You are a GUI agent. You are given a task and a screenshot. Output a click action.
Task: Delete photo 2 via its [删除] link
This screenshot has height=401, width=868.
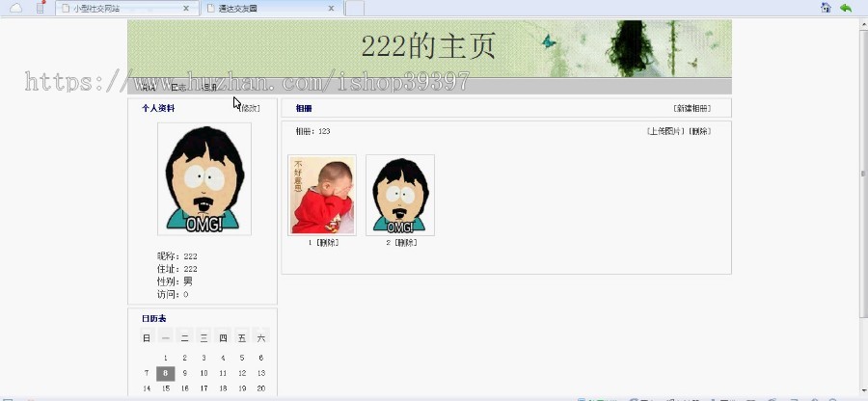pos(405,242)
